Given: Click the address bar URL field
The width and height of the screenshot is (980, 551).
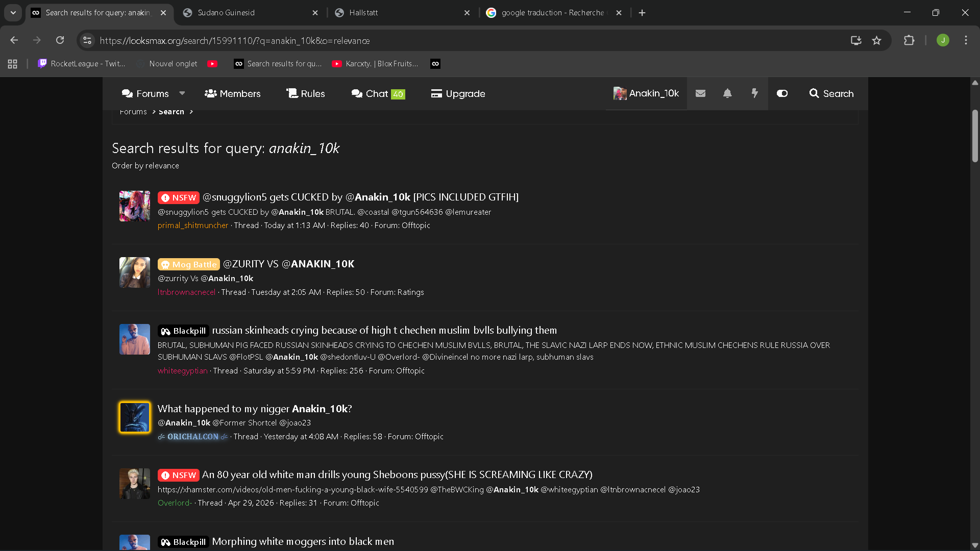Looking at the screenshot, I should coord(470,40).
